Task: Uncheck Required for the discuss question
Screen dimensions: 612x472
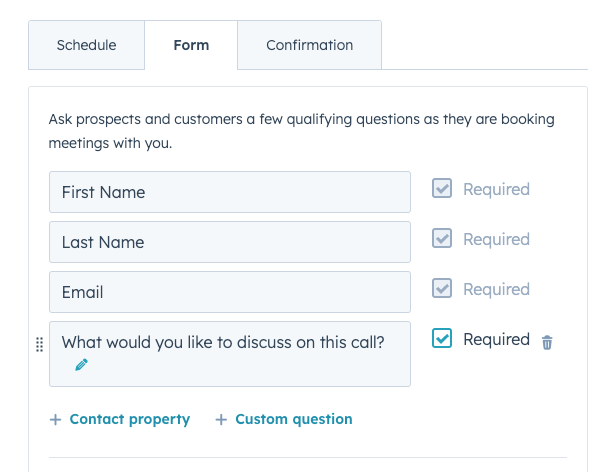Action: 442,338
